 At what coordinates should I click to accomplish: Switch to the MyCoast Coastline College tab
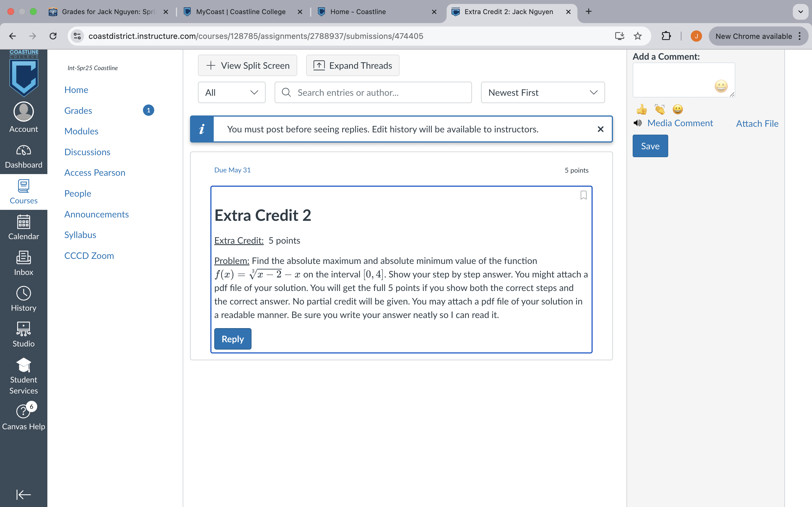240,12
